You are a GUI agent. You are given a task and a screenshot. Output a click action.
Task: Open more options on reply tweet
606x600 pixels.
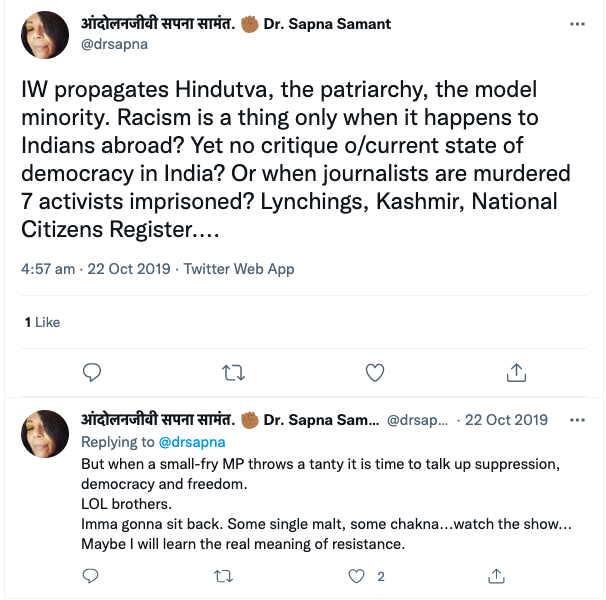click(x=577, y=420)
